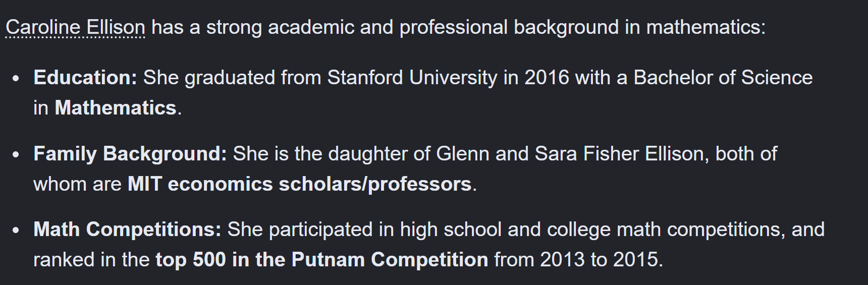Click bold top 500 in the Putnam Competition

(x=322, y=260)
